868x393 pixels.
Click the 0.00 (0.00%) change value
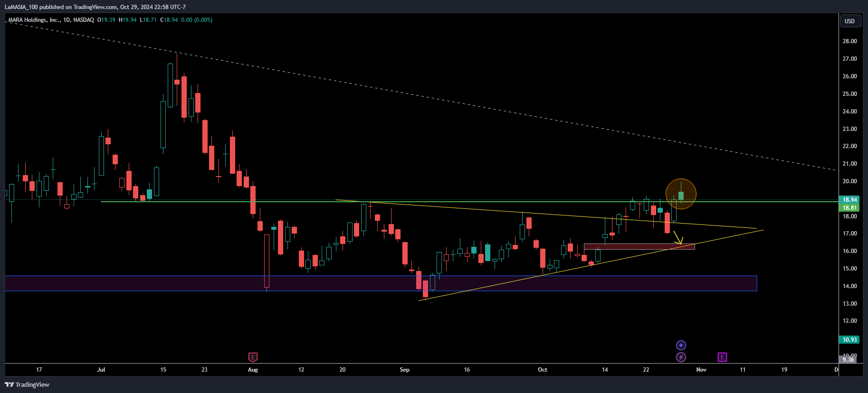tap(197, 20)
